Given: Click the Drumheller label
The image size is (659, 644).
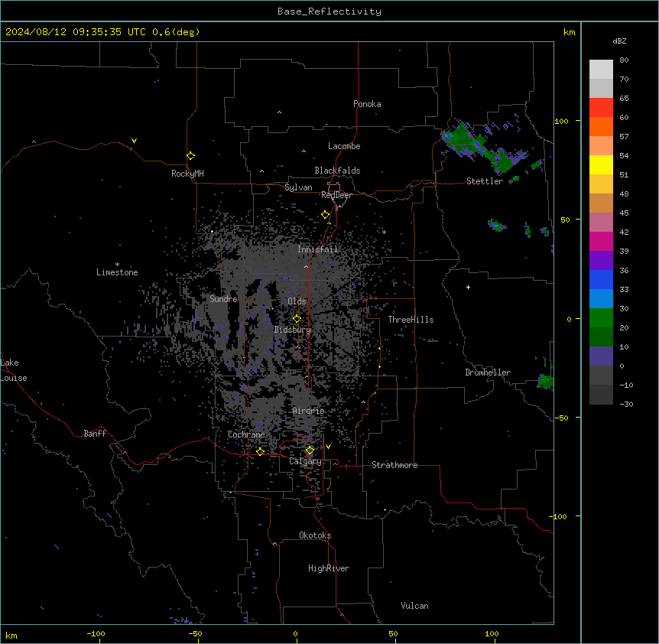Looking at the screenshot, I should pyautogui.click(x=488, y=372).
